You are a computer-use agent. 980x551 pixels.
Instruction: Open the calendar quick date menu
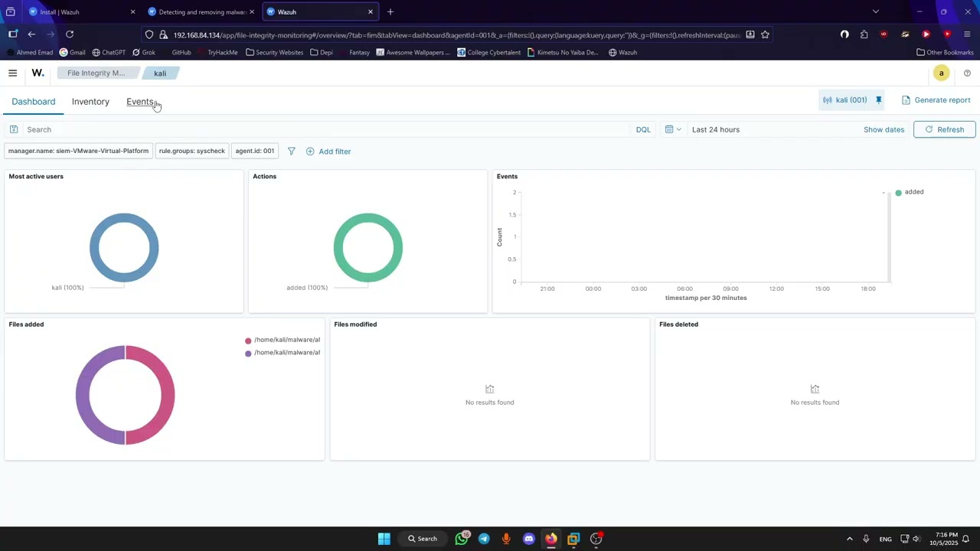673,129
